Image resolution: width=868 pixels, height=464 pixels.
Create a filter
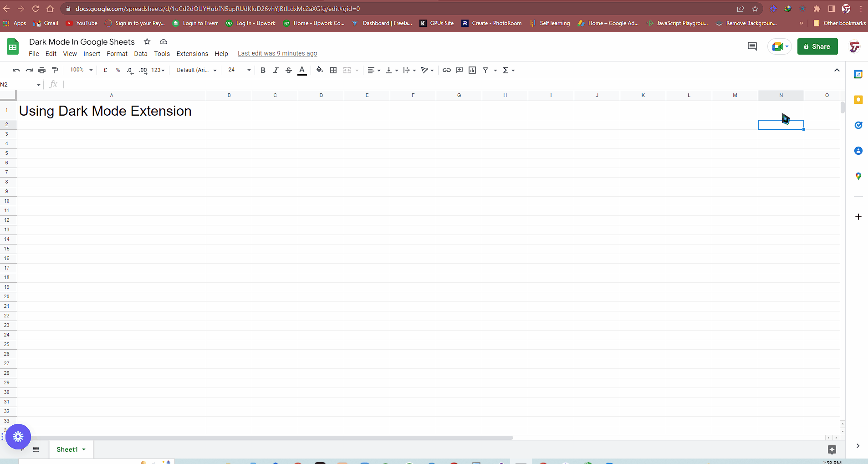pos(486,70)
